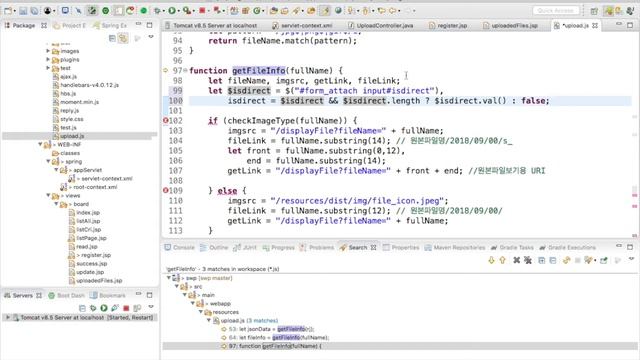Viewport: 640px width, 360px height.
Task: Click error marker on line 102 gutter
Action: pyautogui.click(x=166, y=120)
